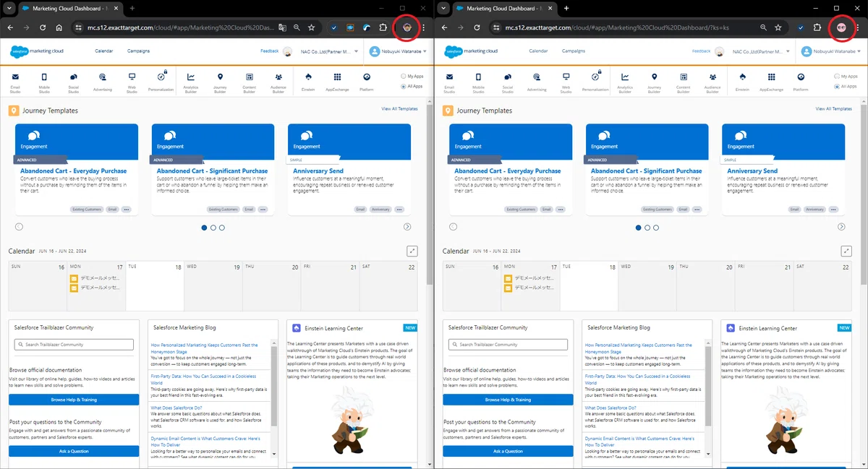This screenshot has height=469, width=868.
Task: Open Abandoned Cart - Significant Purchase, right window
Action: (646, 171)
